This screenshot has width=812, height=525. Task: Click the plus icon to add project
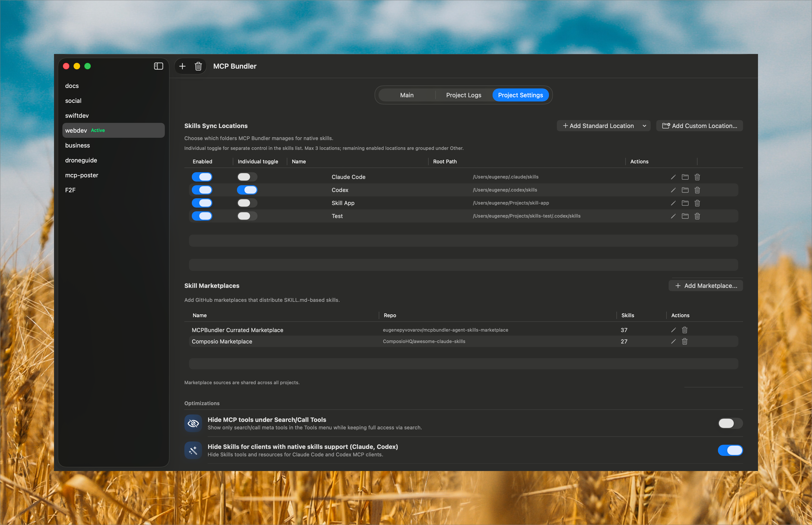pyautogui.click(x=183, y=66)
